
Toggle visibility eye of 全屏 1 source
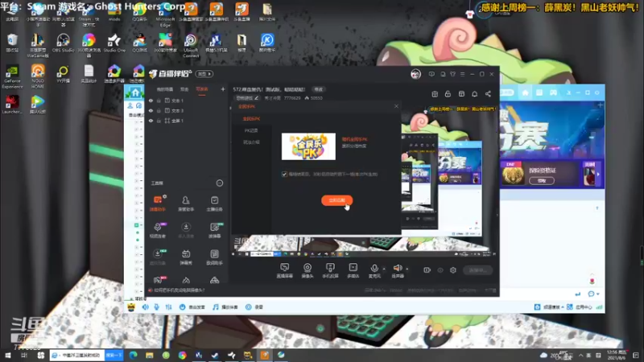point(151,121)
